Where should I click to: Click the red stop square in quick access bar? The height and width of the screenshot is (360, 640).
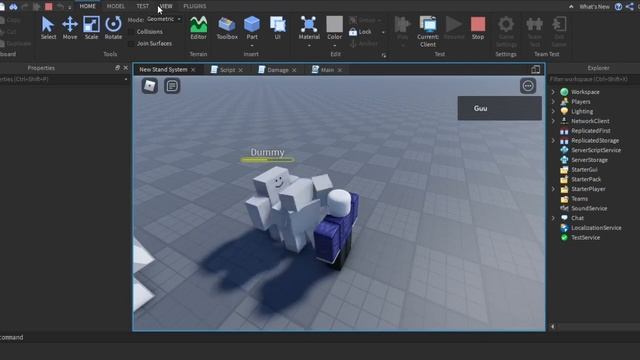click(x=49, y=6)
